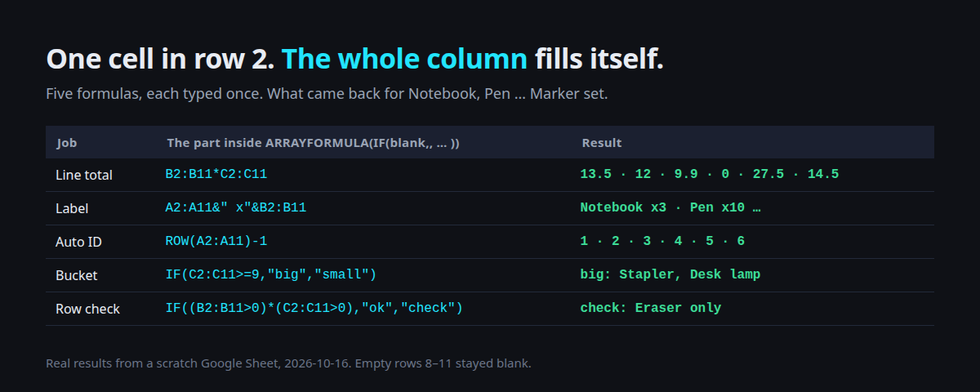Image resolution: width=980 pixels, height=392 pixels.
Task: Select the result '13.5 · 12 · 9.9 · 0 · 27.5 · 14.5'
Action: (710, 174)
